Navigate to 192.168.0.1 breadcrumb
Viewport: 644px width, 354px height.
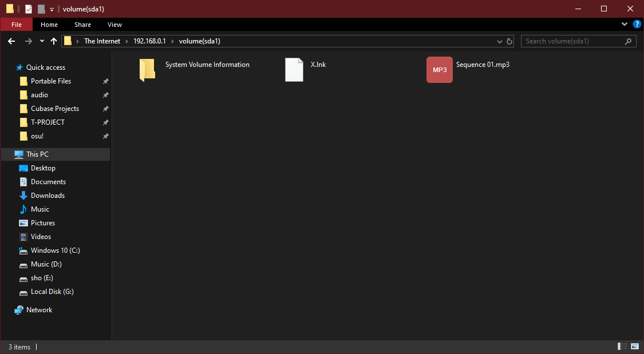pyautogui.click(x=149, y=41)
